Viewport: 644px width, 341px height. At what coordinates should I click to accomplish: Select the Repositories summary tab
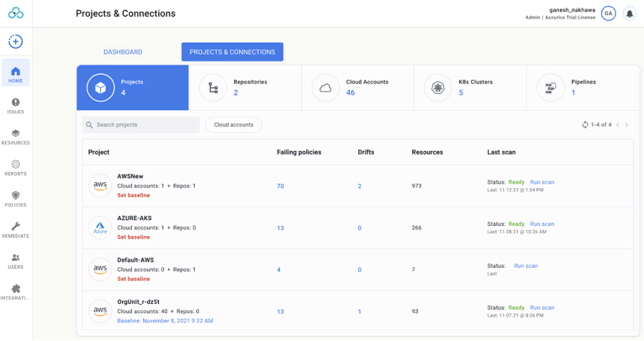245,88
